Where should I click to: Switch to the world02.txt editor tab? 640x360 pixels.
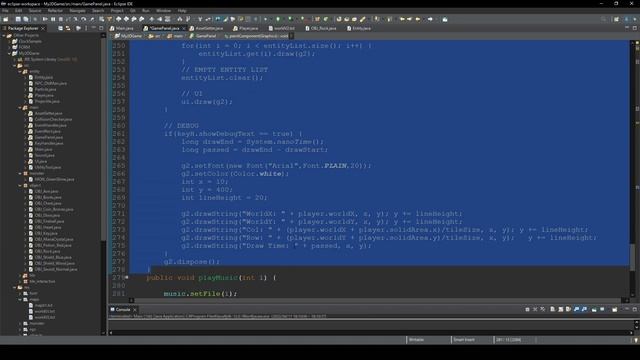click(282, 28)
